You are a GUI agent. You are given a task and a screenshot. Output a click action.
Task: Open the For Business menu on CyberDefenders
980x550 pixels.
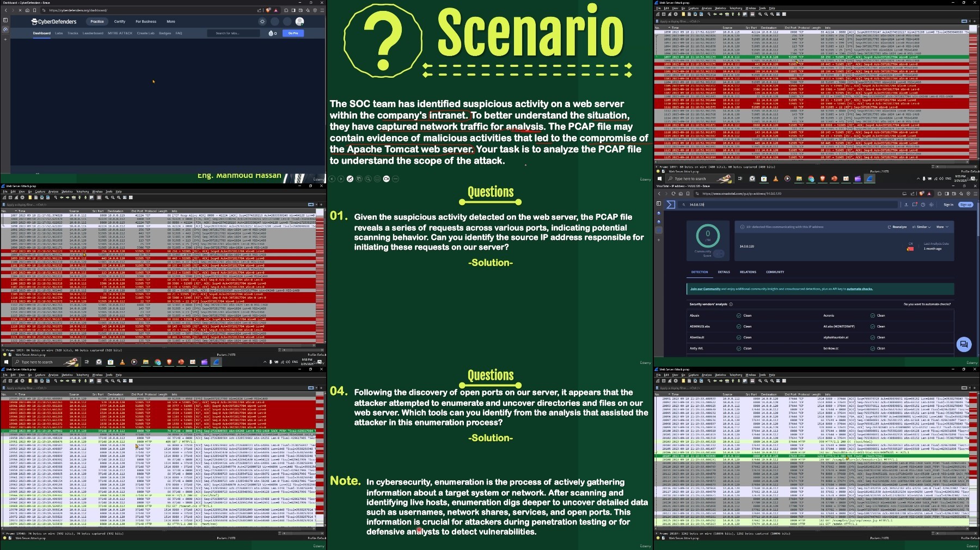pyautogui.click(x=146, y=22)
